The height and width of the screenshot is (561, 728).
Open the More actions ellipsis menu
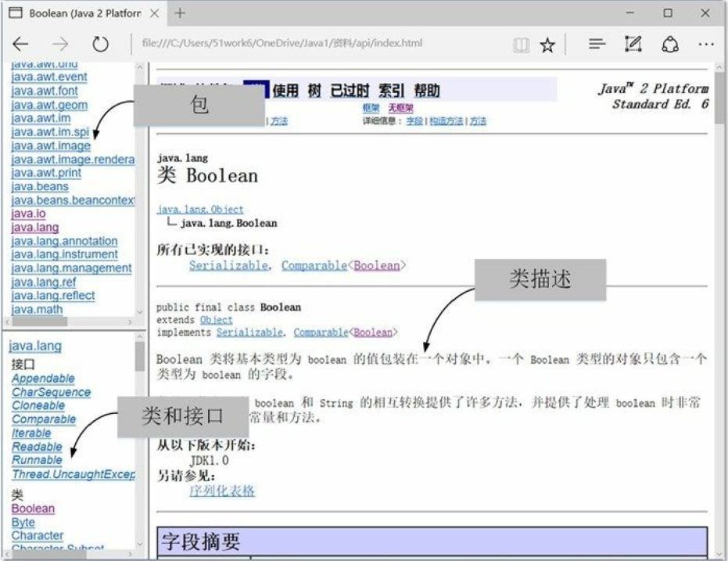[x=705, y=45]
